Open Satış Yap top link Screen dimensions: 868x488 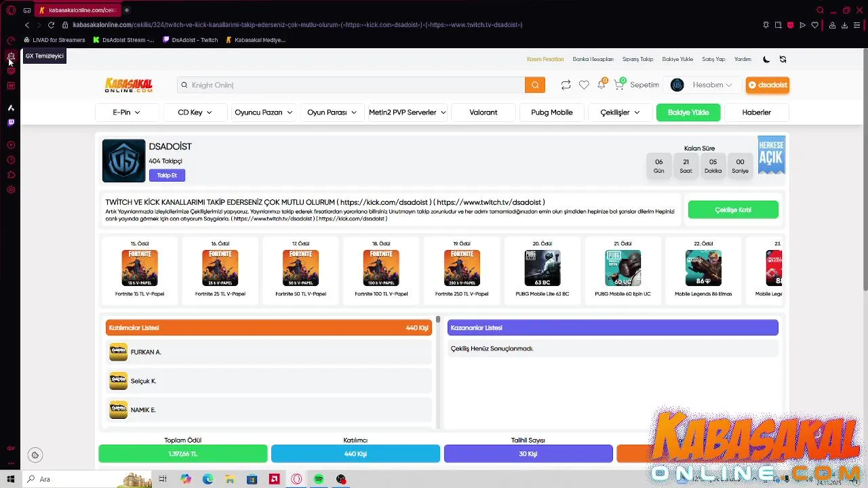(713, 59)
